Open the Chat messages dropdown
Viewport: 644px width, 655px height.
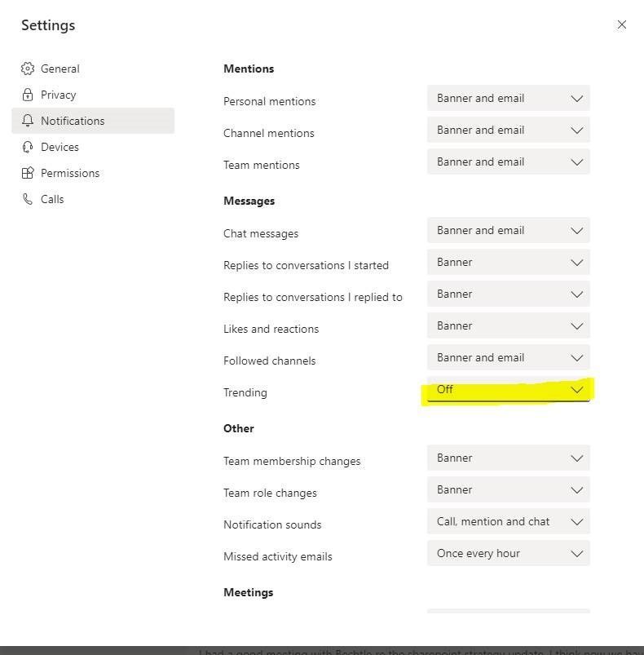click(509, 230)
